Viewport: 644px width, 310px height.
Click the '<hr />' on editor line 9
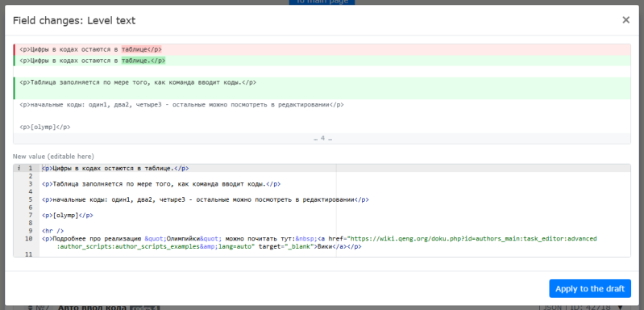52,231
